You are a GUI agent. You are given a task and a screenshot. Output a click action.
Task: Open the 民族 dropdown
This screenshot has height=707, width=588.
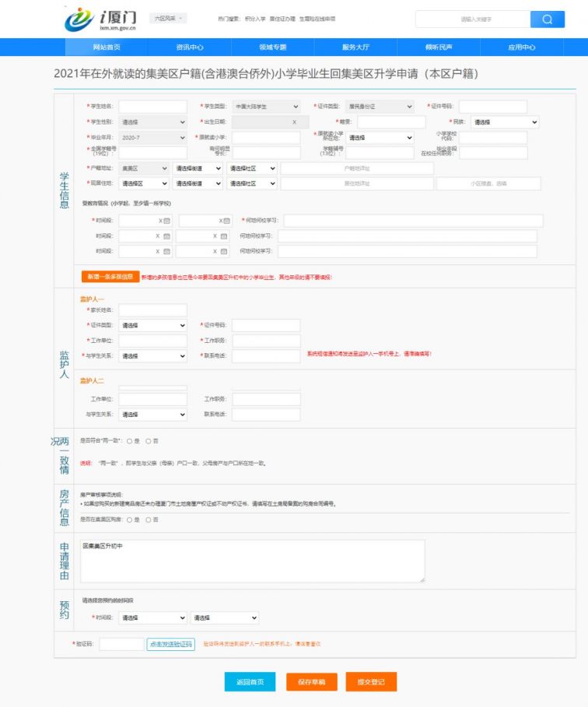pos(505,122)
